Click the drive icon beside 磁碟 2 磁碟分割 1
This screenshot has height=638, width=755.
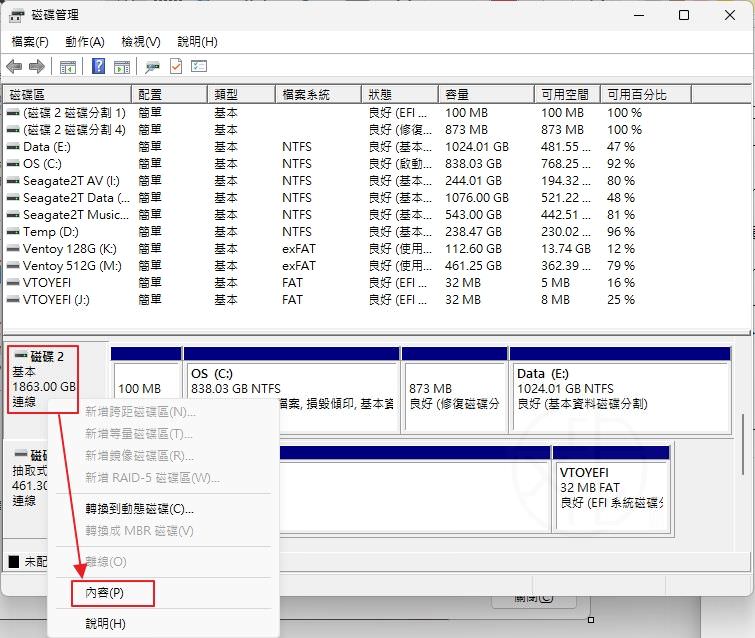[13, 113]
